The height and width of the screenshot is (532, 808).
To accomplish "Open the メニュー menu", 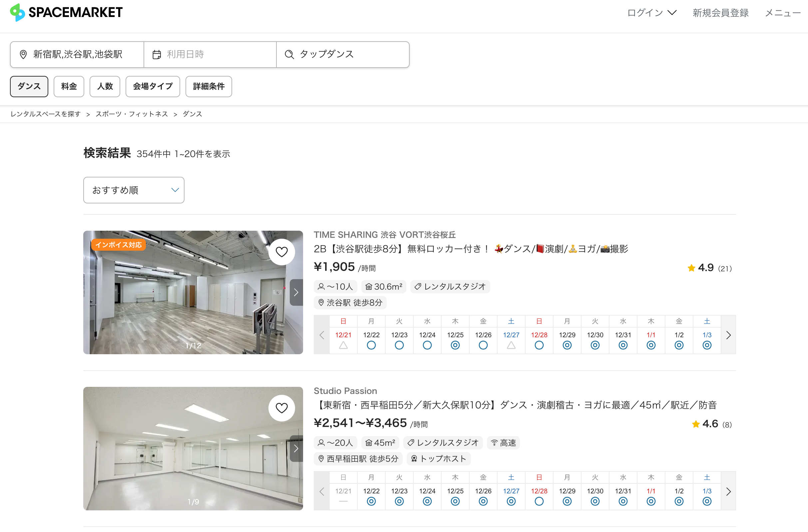I will [x=783, y=13].
